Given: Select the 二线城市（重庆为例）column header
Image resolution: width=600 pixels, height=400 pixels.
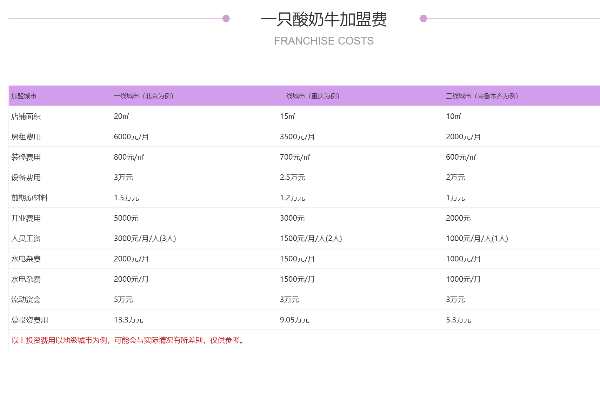Looking at the screenshot, I should [x=310, y=96].
